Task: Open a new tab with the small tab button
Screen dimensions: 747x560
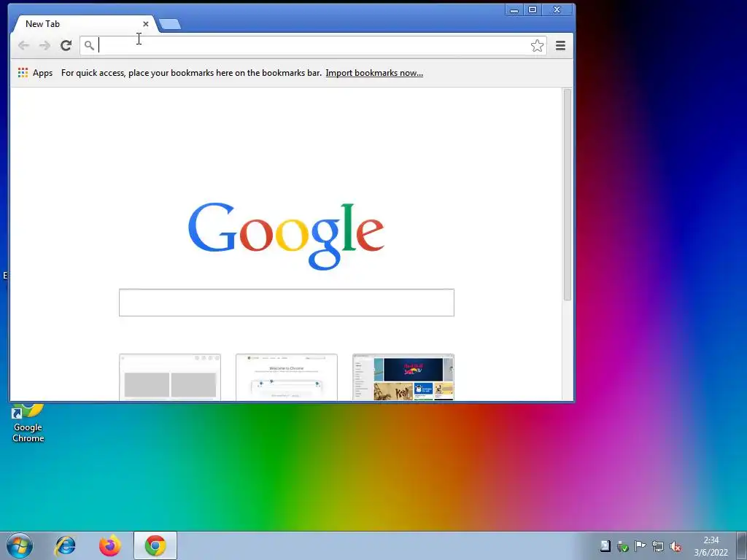Action: pos(169,24)
